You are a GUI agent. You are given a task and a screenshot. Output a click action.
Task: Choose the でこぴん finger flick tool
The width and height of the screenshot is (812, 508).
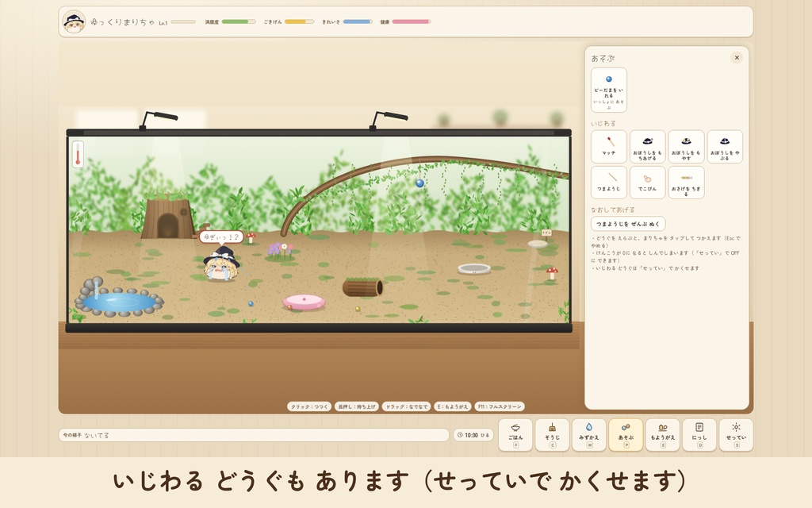coord(647,183)
